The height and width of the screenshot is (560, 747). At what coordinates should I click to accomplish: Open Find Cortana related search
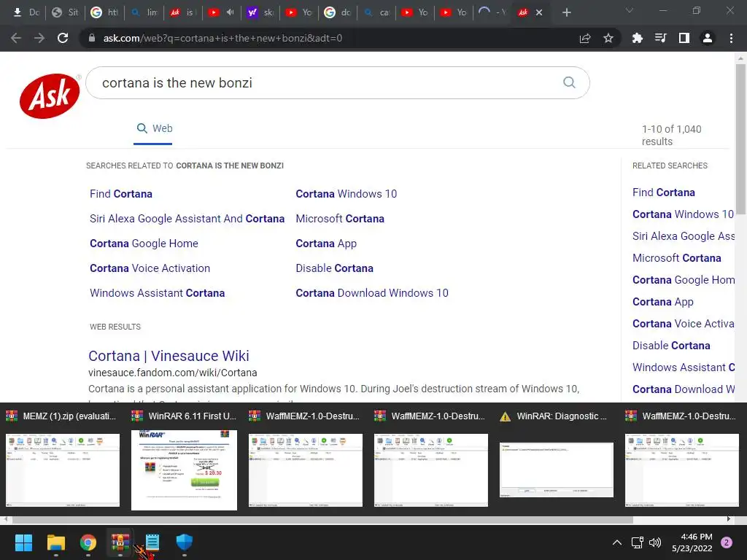pyautogui.click(x=121, y=194)
